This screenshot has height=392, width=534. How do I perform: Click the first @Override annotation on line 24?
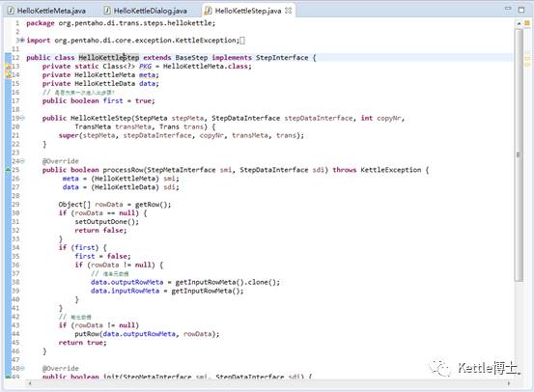click(x=61, y=161)
